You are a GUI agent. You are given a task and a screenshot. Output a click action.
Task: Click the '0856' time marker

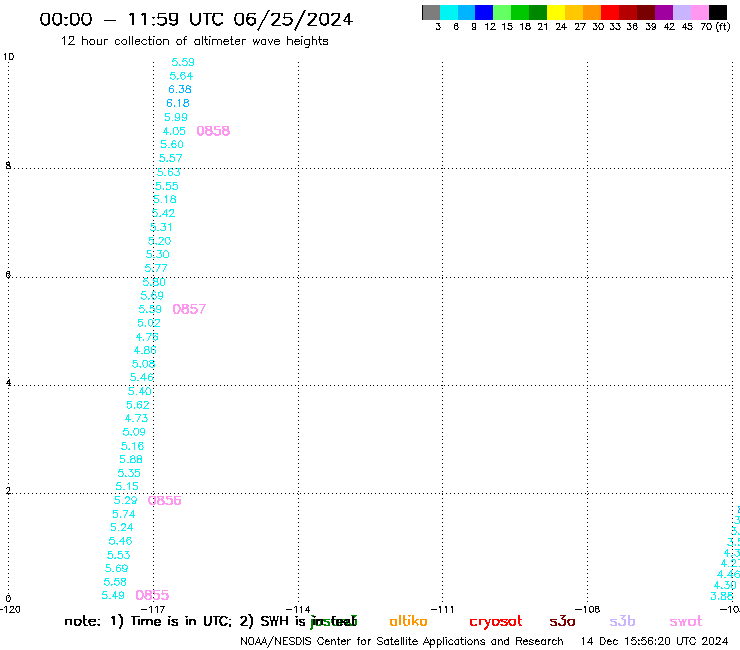pos(165,500)
